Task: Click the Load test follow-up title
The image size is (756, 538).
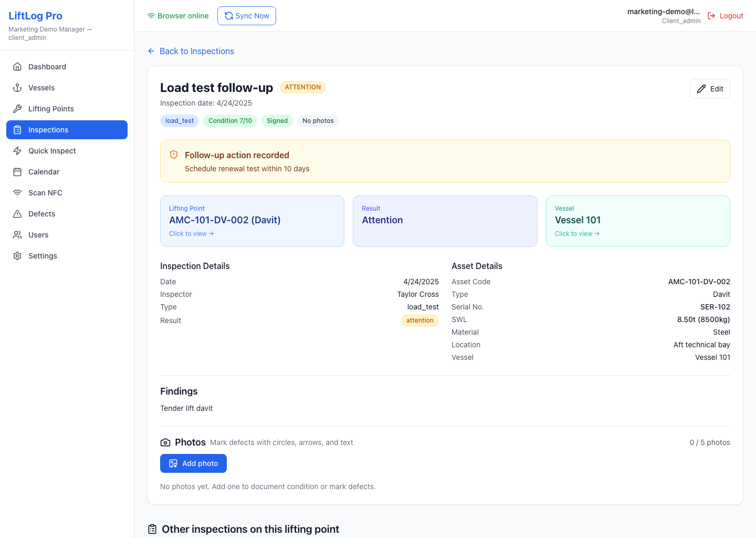Action: point(217,88)
